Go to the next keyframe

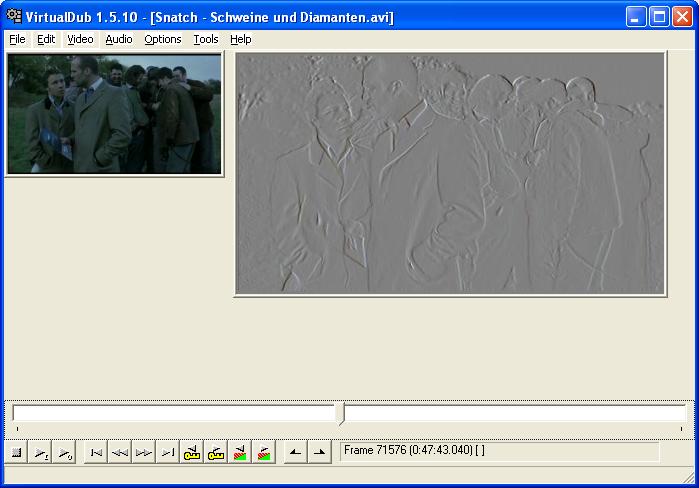tap(216, 452)
